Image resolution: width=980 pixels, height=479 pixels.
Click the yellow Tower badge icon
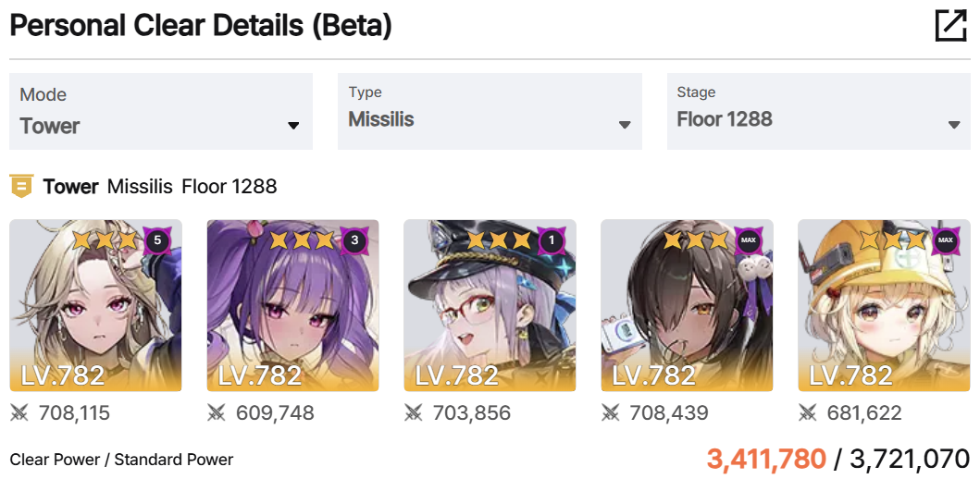21,187
